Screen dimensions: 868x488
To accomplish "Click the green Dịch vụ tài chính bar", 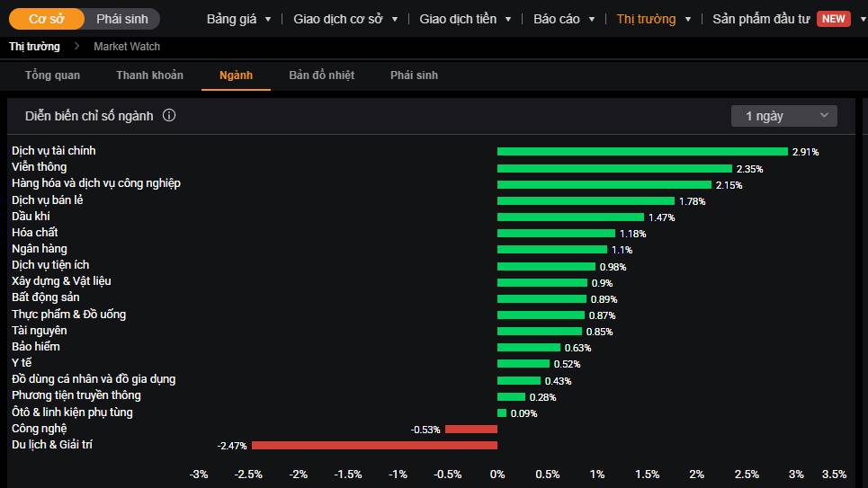I will pyautogui.click(x=642, y=152).
